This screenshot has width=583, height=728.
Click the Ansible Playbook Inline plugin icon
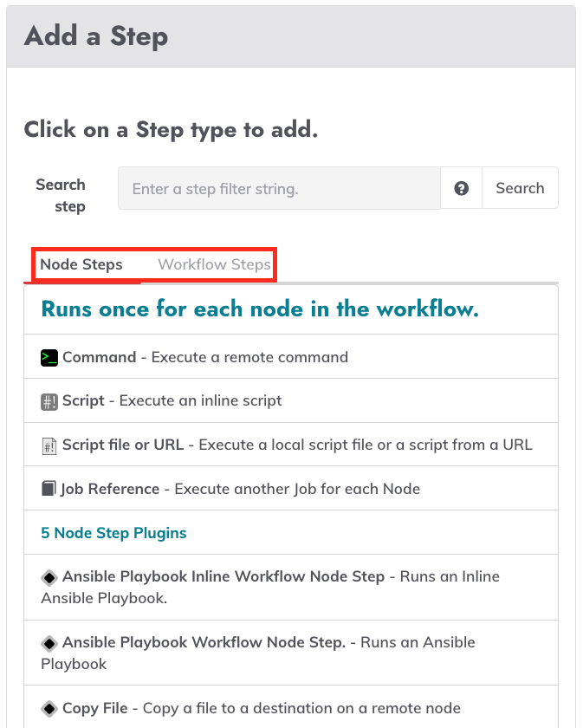pyautogui.click(x=49, y=577)
